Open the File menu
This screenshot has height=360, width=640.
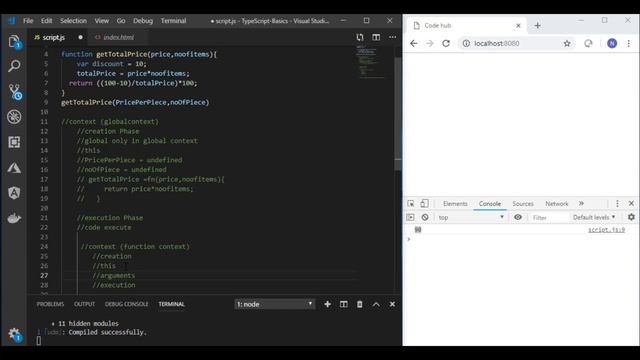tap(28, 21)
